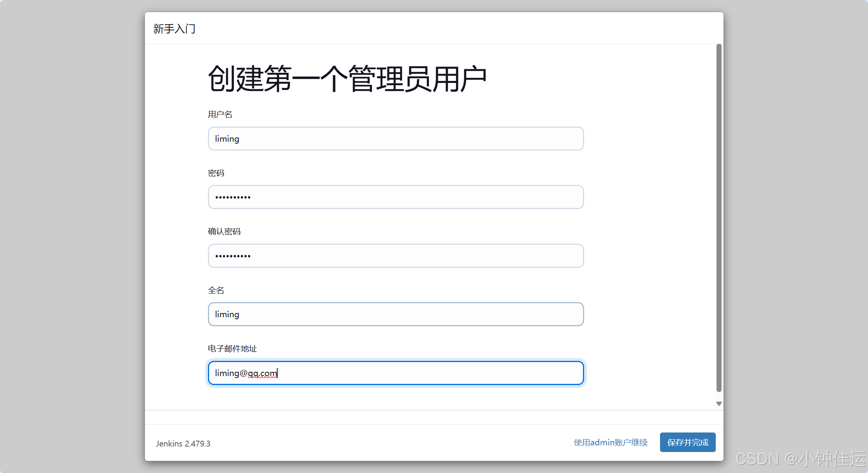Viewport: 868px width, 473px height.
Task: Click the 全名 label
Action: click(x=216, y=290)
